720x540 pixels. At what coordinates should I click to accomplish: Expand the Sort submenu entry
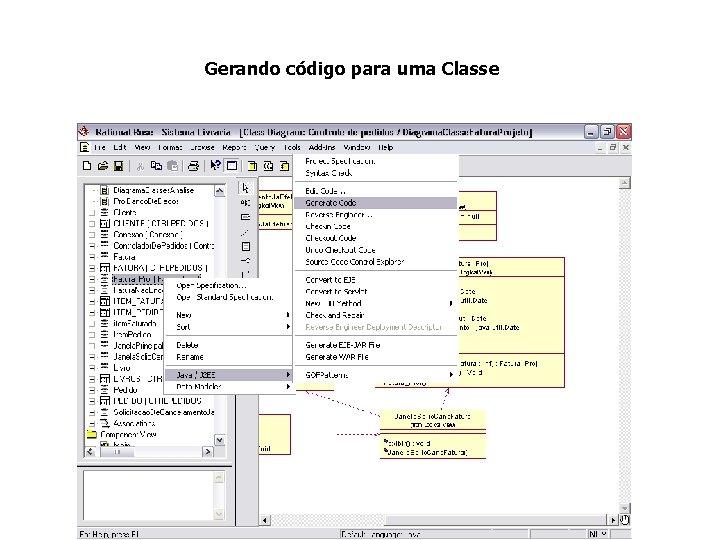click(228, 327)
